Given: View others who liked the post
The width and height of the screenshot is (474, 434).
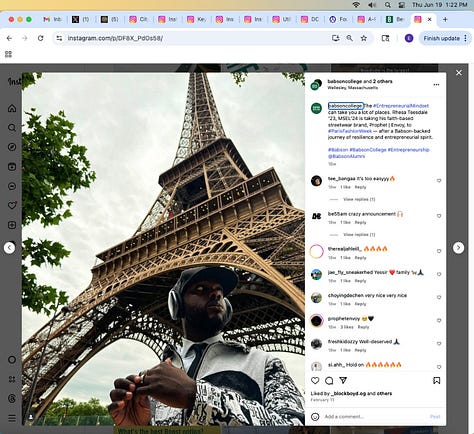Looking at the screenshot, I should [384, 394].
